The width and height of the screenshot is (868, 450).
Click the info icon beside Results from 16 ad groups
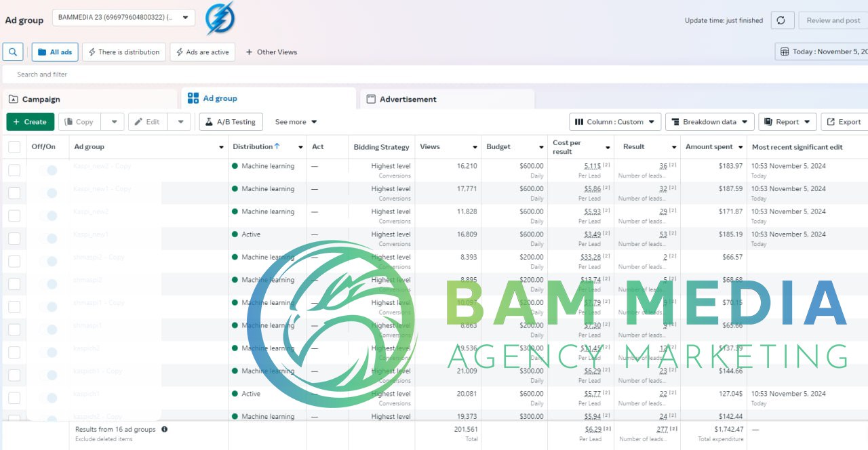point(164,429)
